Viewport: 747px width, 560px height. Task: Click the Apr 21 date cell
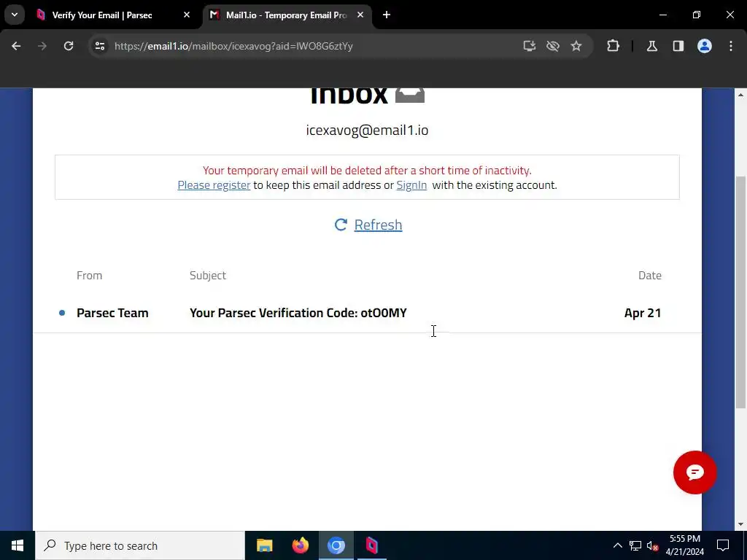pyautogui.click(x=643, y=313)
